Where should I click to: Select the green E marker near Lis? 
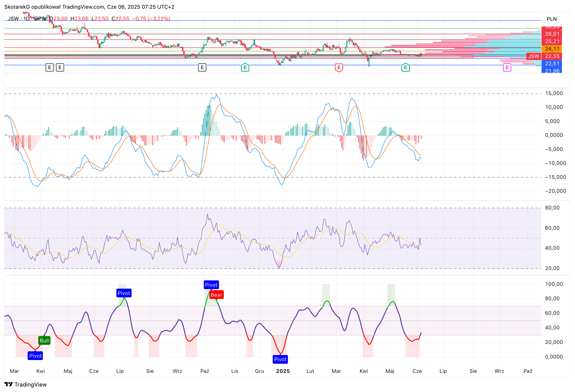245,67
